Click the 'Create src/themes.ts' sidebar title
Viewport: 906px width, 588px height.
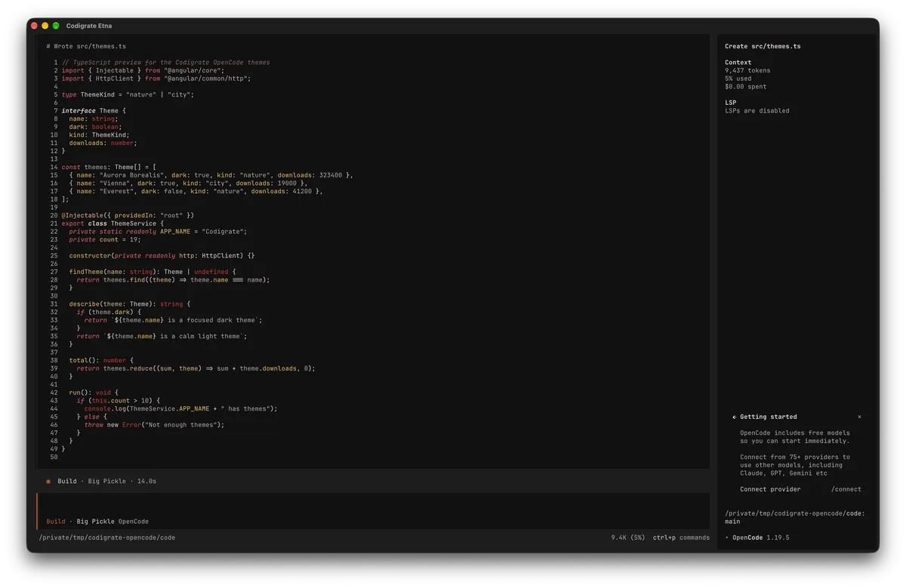763,46
